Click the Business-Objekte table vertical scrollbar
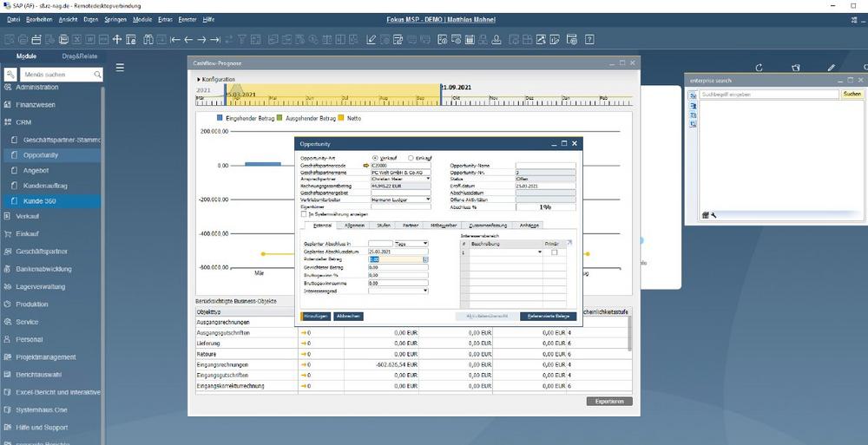 [629, 333]
